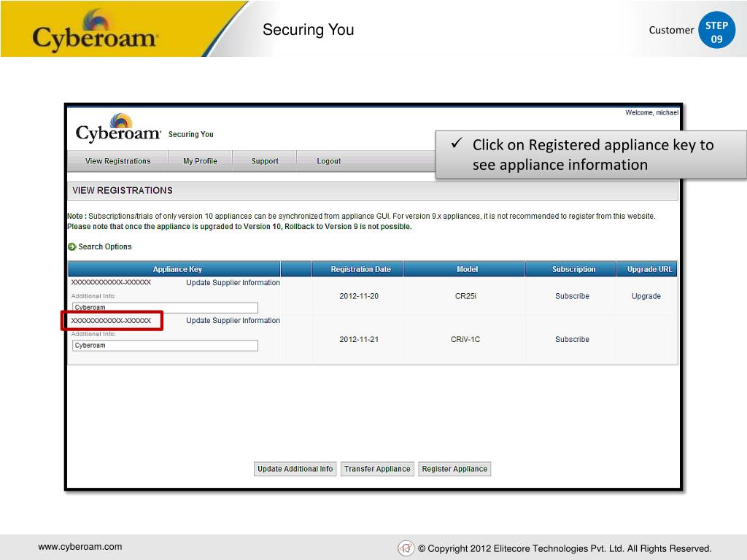Click the model value CRiV-1C
This screenshot has height=560, width=747.
click(x=465, y=340)
